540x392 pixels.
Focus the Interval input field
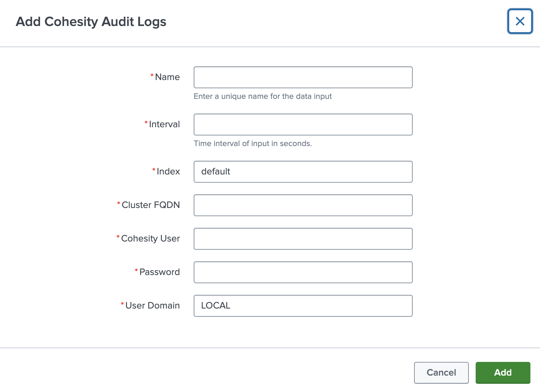[303, 125]
